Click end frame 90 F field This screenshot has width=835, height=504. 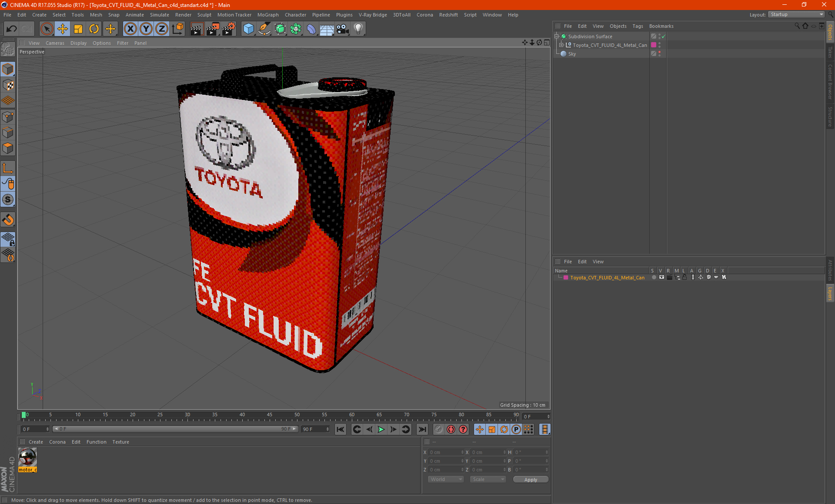tap(316, 429)
